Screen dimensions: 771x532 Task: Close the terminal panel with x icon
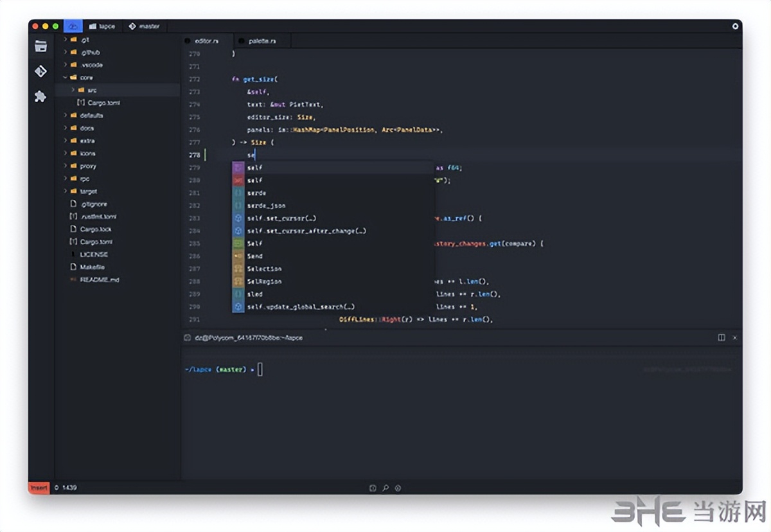(734, 337)
